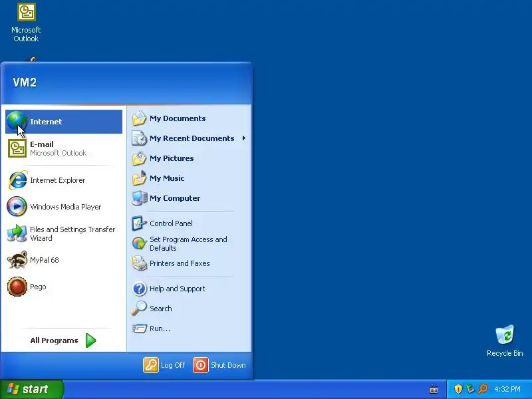This screenshot has height=399, width=532.
Task: Open the Run... dialog
Action: (x=190, y=329)
